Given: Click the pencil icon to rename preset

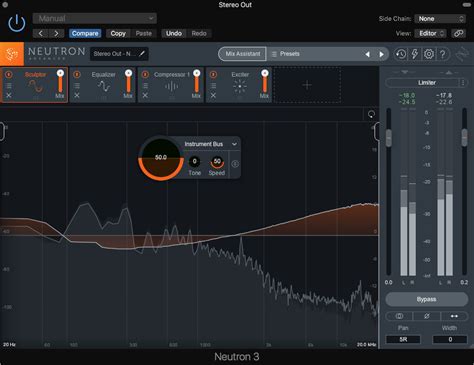Looking at the screenshot, I should 142,54.
